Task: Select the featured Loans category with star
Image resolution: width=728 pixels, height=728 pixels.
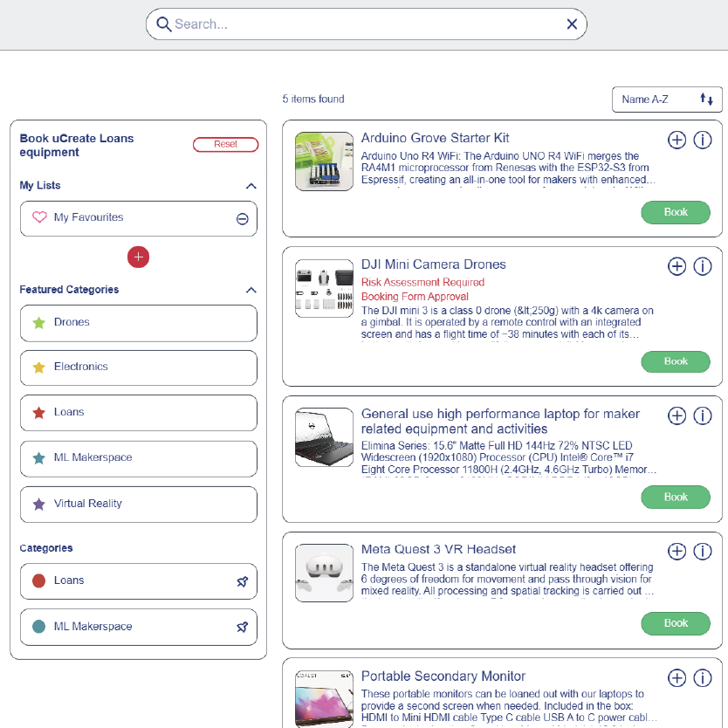Action: (x=139, y=413)
